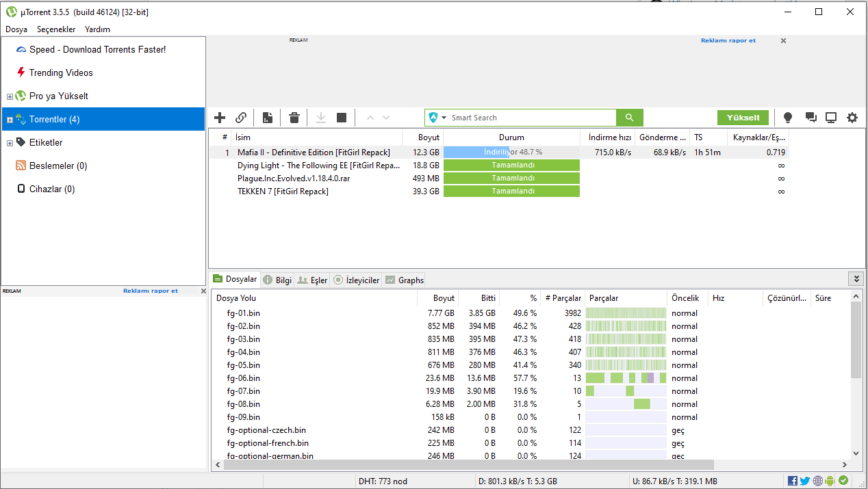868x489 pixels.
Task: Open the lightbulb bundles icon
Action: [788, 118]
